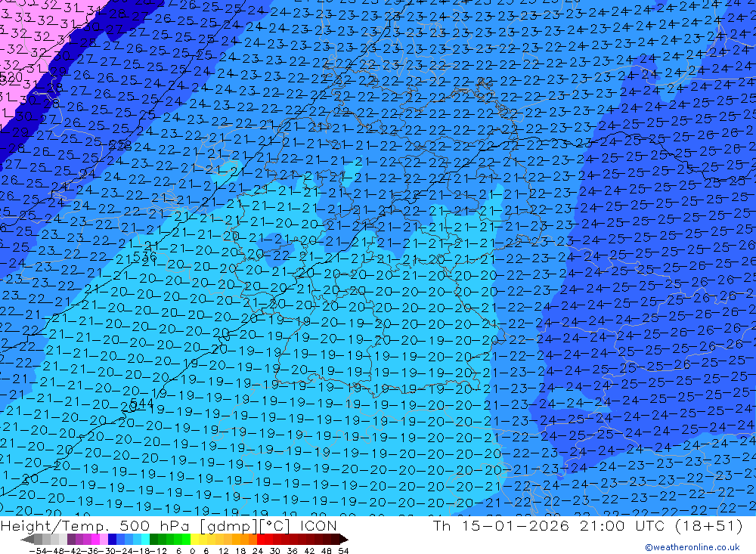Click the 528 height contour label
The image size is (756, 554).
click(x=120, y=144)
